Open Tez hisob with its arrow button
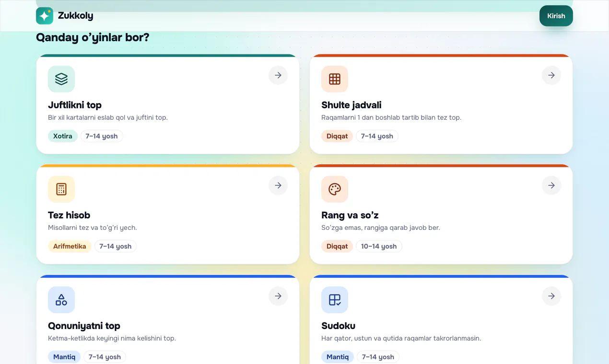This screenshot has width=609, height=364. (x=278, y=185)
